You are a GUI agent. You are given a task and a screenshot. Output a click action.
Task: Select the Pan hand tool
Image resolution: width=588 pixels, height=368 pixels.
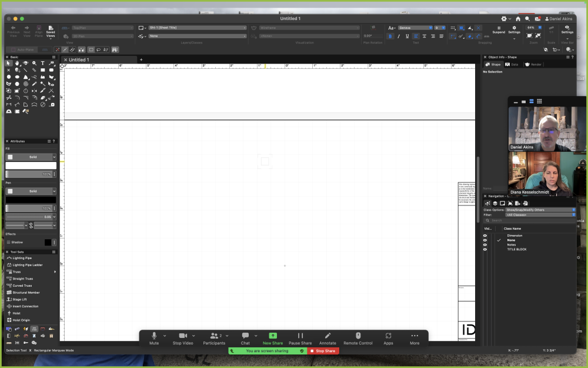[17, 63]
